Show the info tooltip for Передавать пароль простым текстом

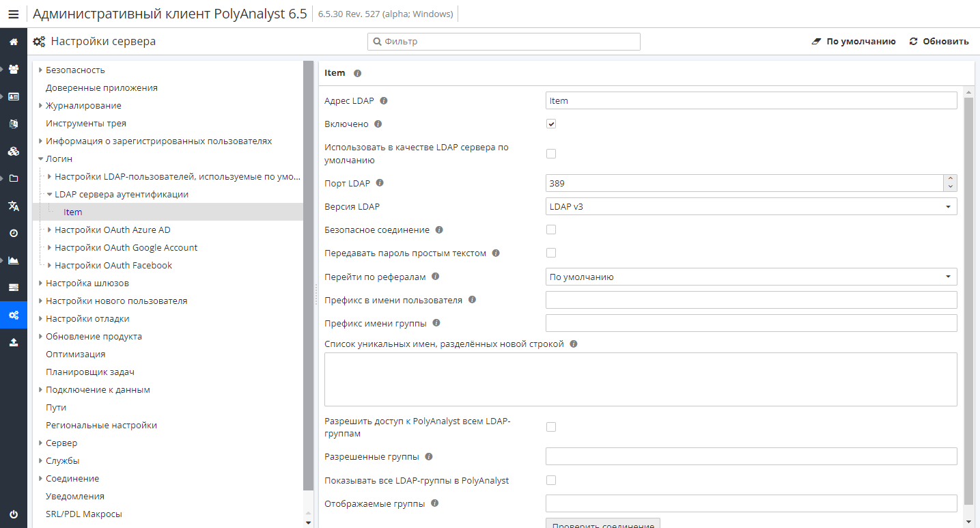pos(496,253)
